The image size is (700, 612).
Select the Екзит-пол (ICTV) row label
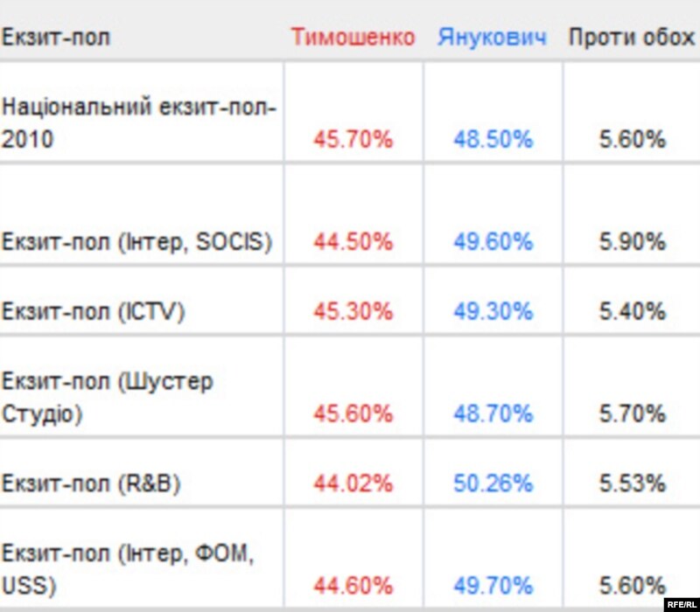pos(94,311)
